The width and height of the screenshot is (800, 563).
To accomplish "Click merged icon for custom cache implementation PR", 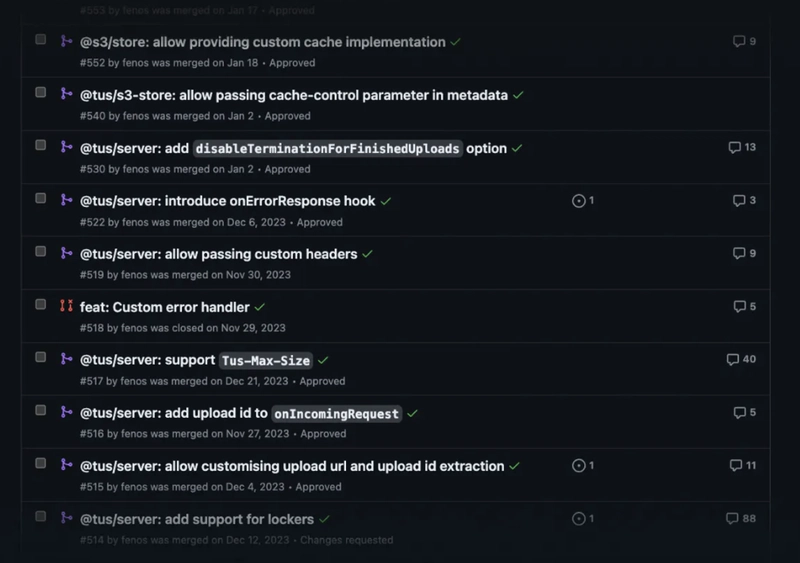I will (x=67, y=41).
